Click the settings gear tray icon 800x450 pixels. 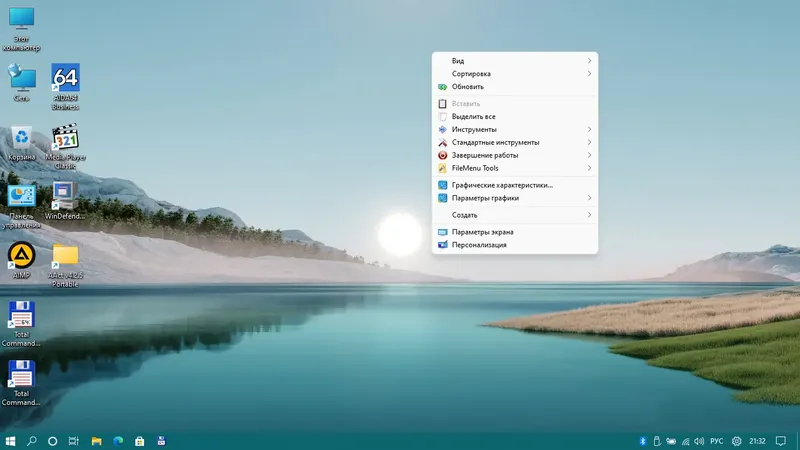pos(737,441)
